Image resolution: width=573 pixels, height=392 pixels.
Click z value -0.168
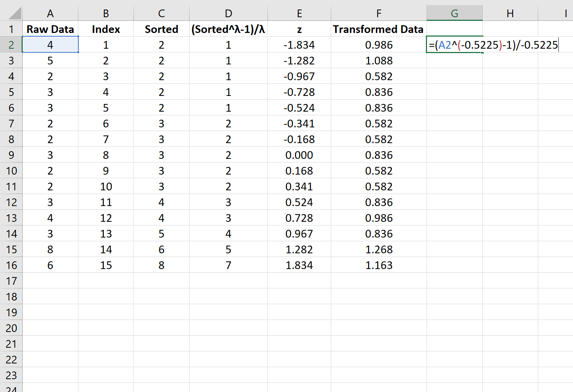pyautogui.click(x=299, y=139)
